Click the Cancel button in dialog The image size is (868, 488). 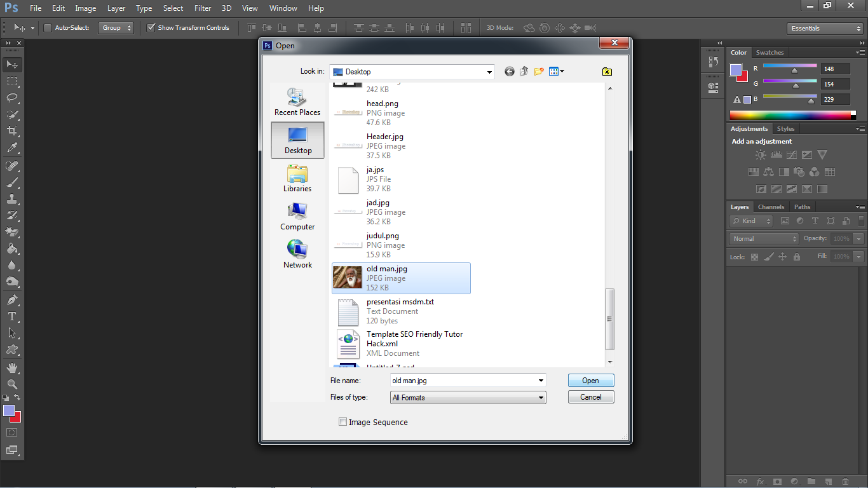tap(591, 397)
